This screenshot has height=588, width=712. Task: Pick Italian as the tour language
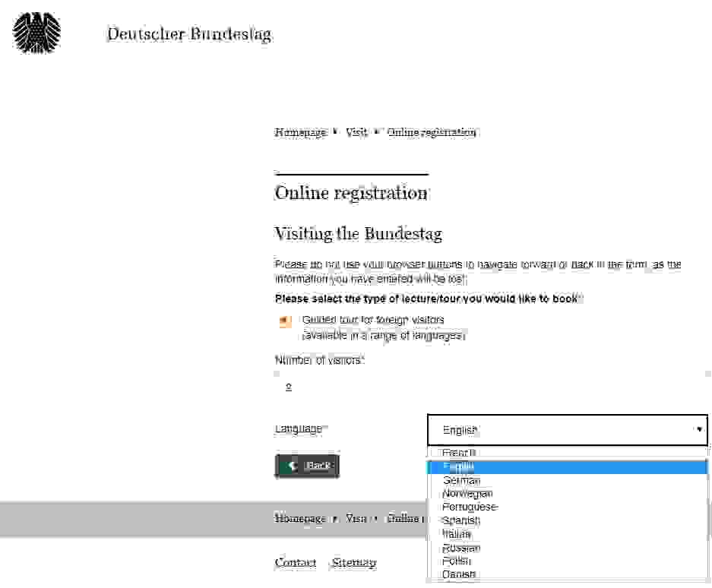[457, 534]
